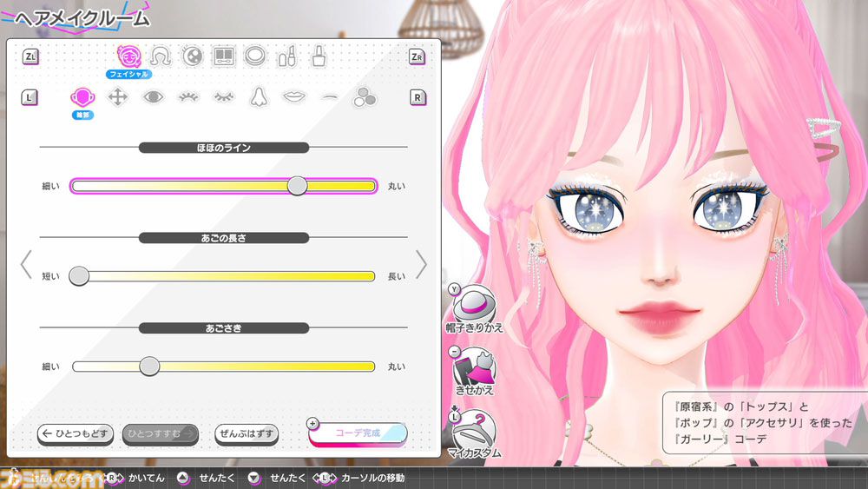Click the あごの長さ section heading

224,238
